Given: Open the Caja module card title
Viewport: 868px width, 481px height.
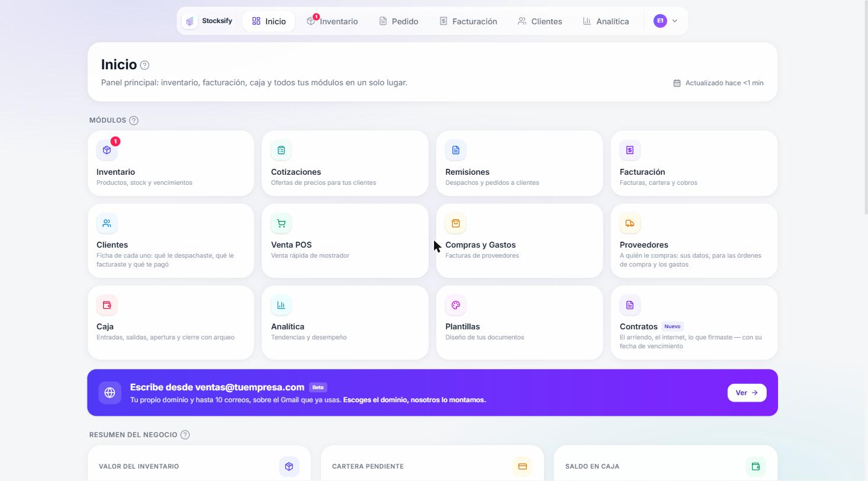Looking at the screenshot, I should pos(105,326).
